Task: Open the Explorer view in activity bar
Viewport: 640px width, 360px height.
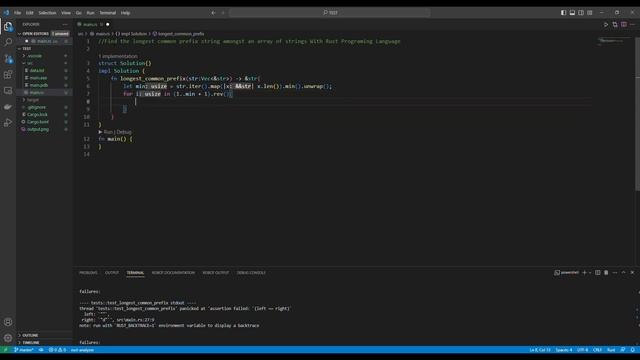Action: tap(8, 27)
